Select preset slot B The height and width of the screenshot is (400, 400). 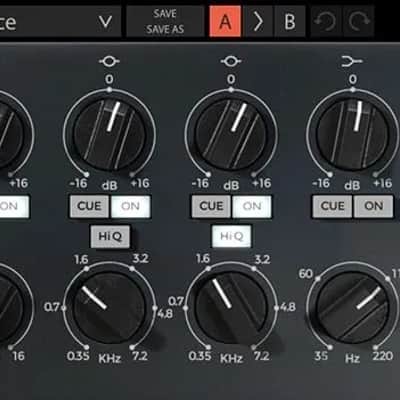tap(290, 22)
